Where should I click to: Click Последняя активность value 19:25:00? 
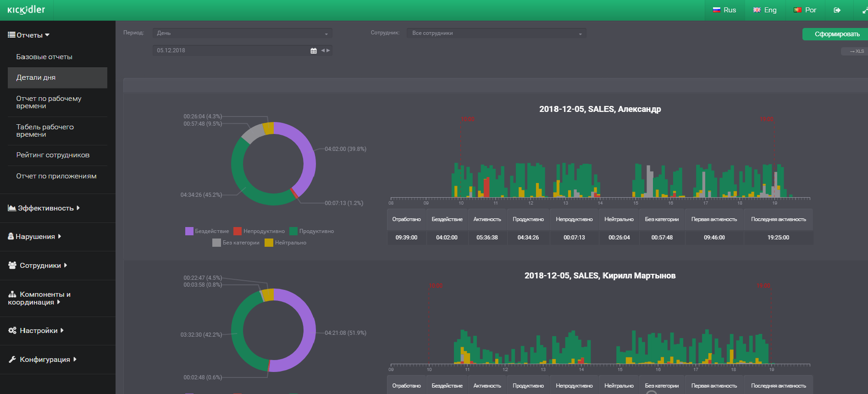click(x=778, y=238)
